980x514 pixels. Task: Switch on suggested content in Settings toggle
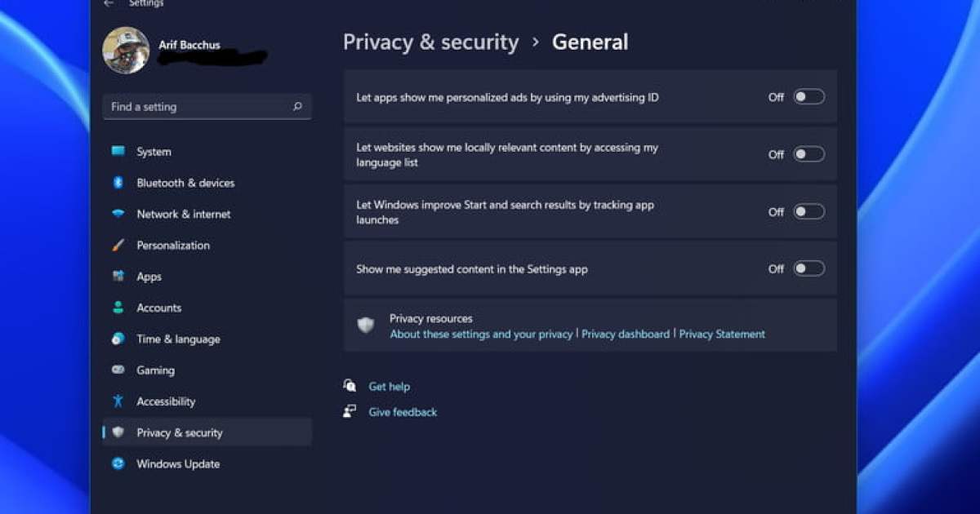[x=808, y=268]
